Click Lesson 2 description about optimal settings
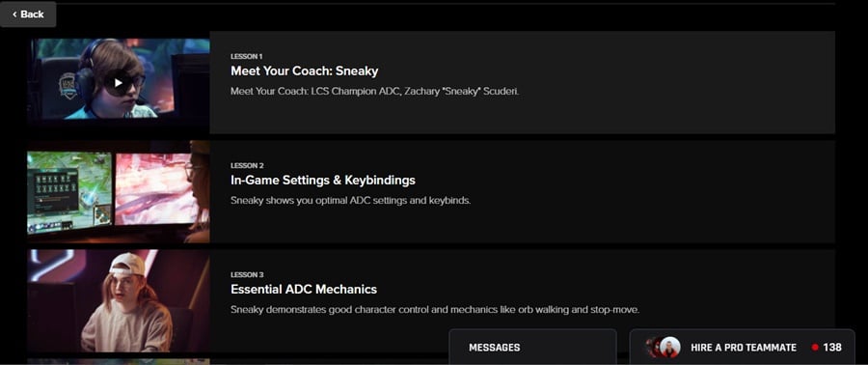This screenshot has height=365, width=868. point(350,201)
